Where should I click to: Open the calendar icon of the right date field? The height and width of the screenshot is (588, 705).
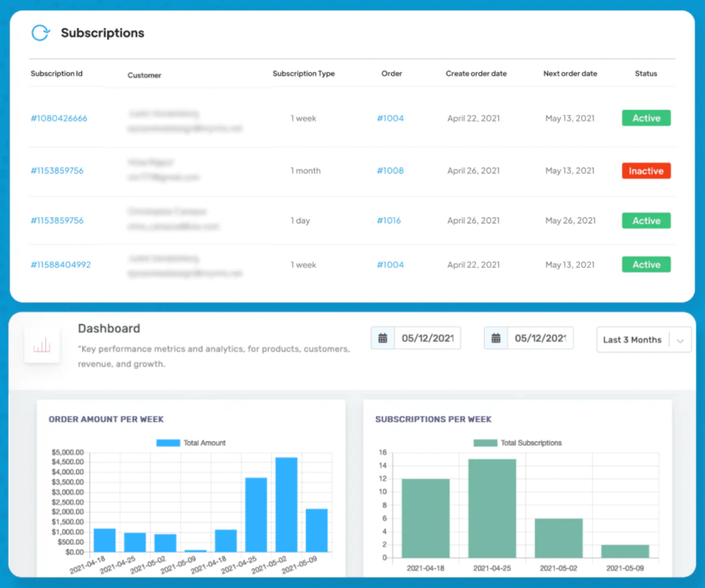(x=496, y=338)
